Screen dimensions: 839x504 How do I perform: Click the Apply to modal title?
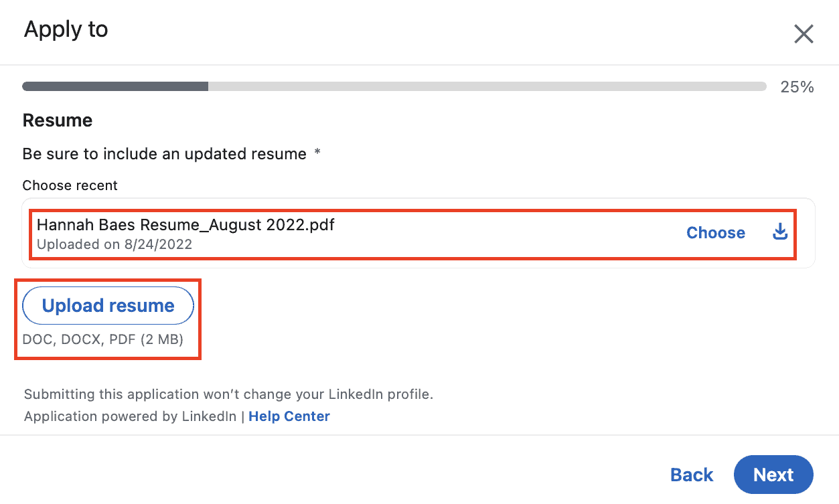pos(65,29)
